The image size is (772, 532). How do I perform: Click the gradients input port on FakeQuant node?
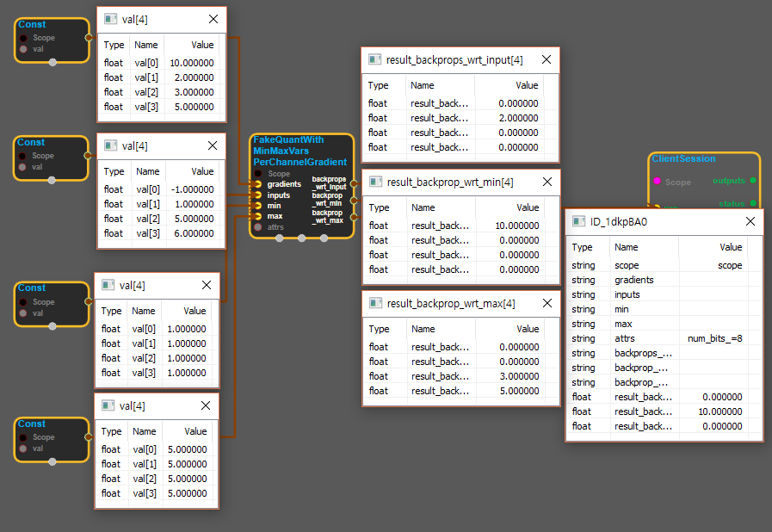pyautogui.click(x=257, y=184)
